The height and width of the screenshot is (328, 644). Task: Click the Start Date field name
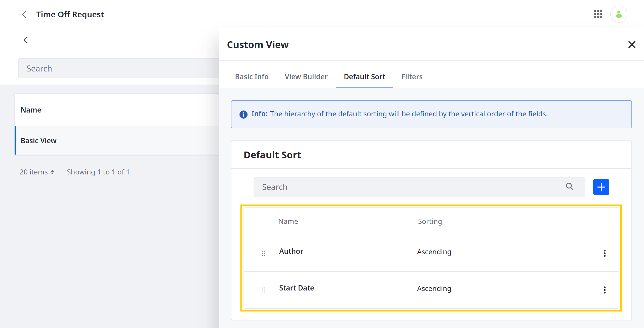point(296,288)
